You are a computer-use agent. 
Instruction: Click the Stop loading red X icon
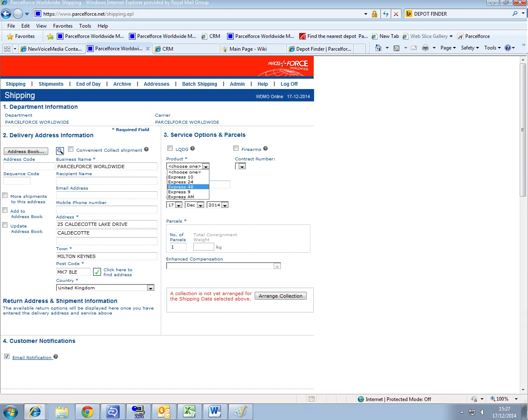(396, 14)
